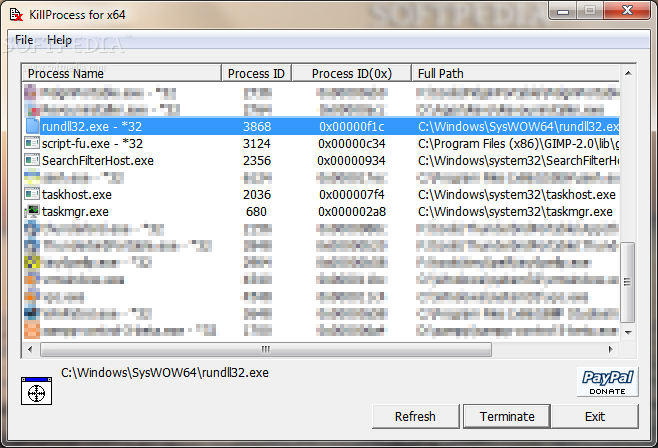This screenshot has width=658, height=448.
Task: Open the Help menu
Action: point(59,40)
